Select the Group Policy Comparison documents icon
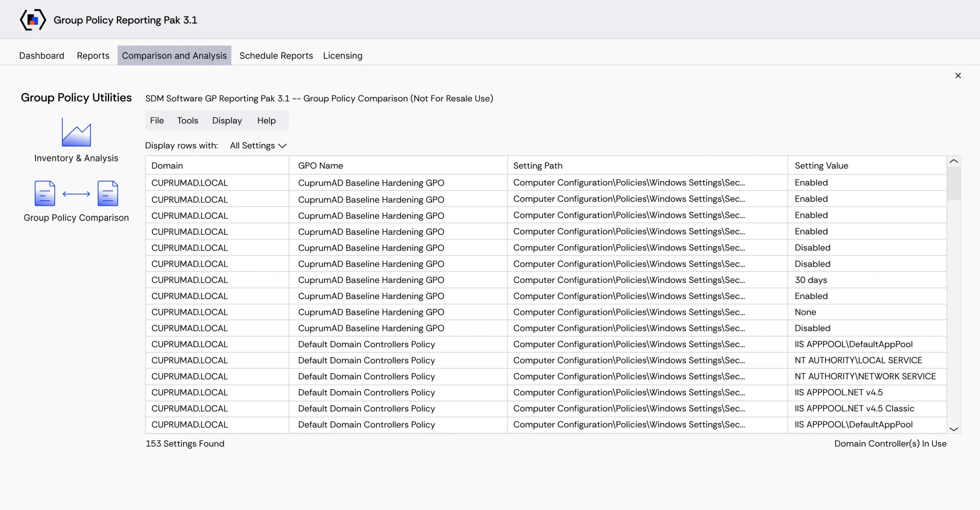The image size is (980, 510). (x=76, y=193)
